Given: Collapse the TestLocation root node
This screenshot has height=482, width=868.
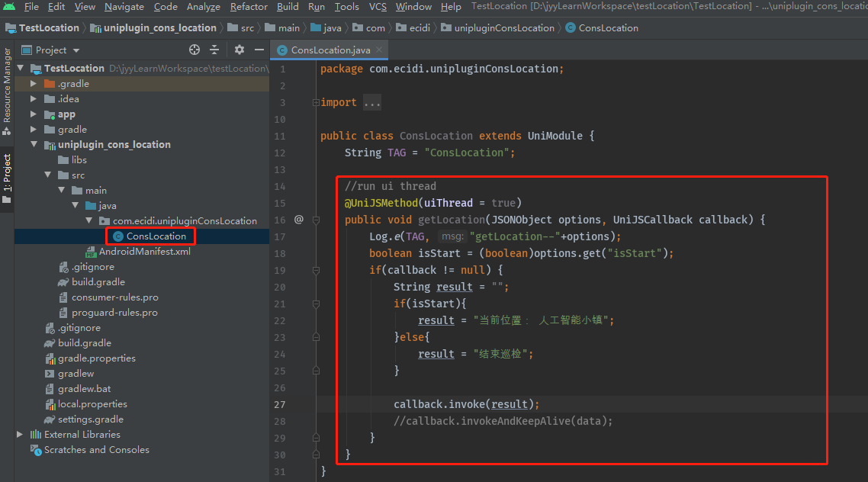Looking at the screenshot, I should (21, 68).
